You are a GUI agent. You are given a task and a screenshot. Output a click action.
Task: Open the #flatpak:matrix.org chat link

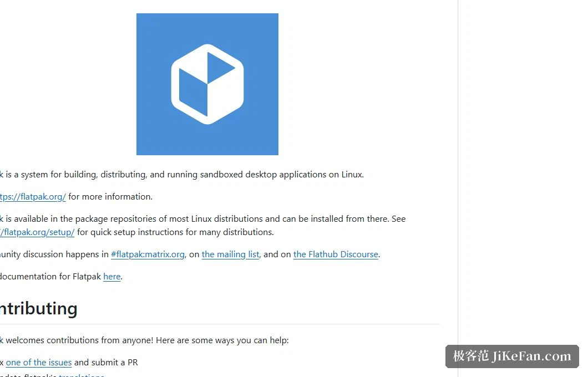click(x=148, y=254)
